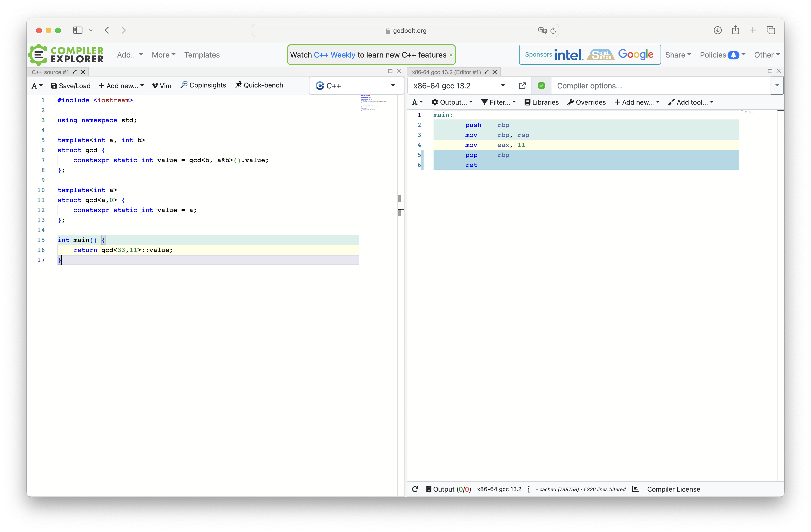The image size is (811, 532).
Task: Click the recompile refresh icon in status bar
Action: (x=415, y=489)
